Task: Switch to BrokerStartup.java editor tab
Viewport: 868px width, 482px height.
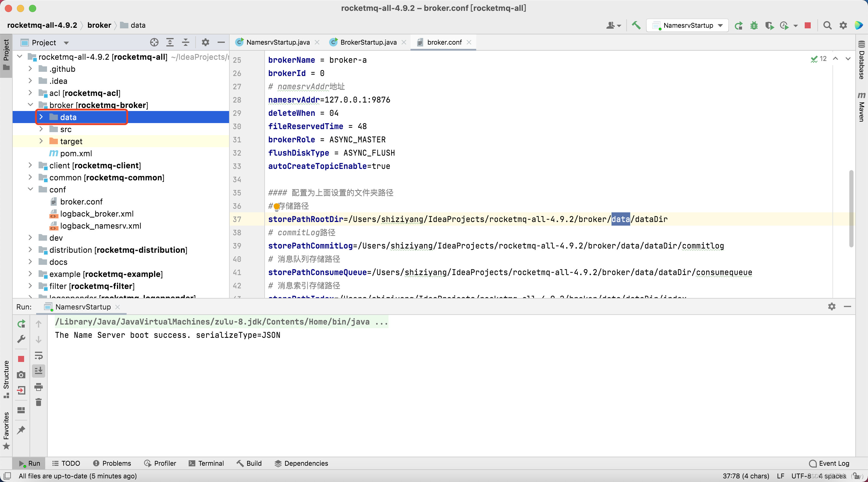Action: point(368,42)
